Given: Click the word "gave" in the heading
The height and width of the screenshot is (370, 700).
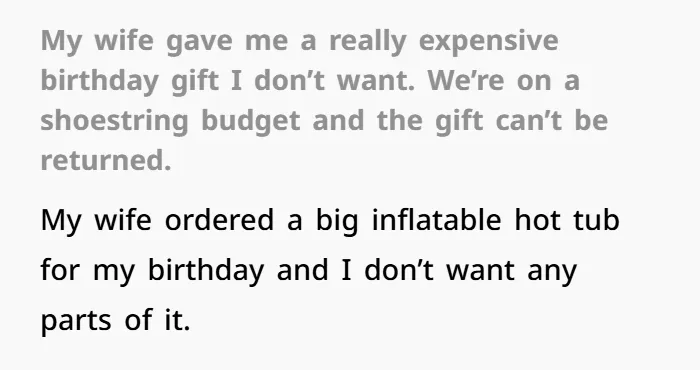Looking at the screenshot, I should point(199,42).
